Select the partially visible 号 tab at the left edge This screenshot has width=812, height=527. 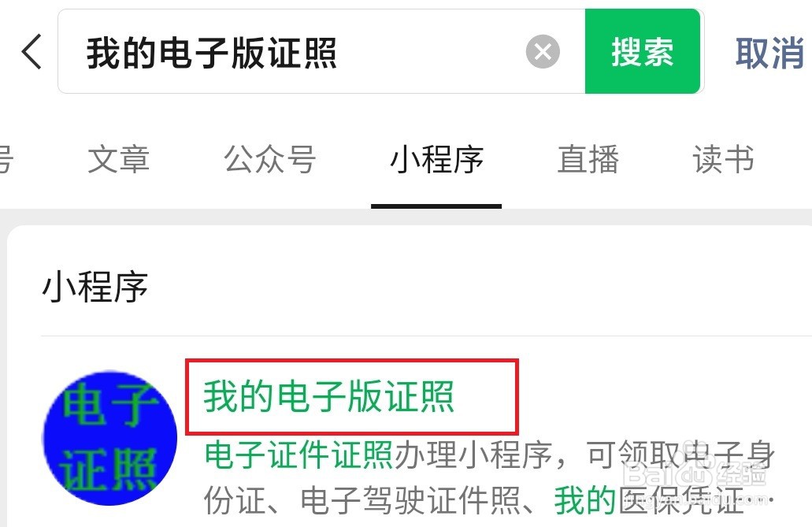[x=6, y=159]
